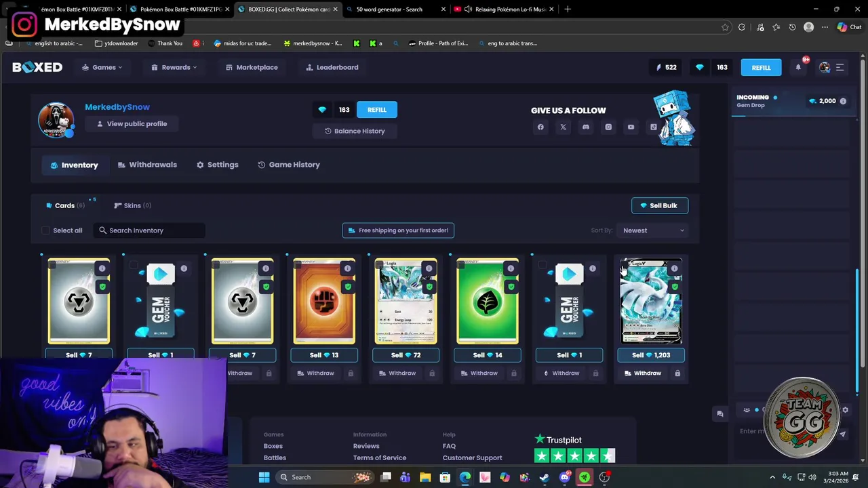Open Windows Start menu
Viewport: 868px width, 488px height.
[264, 477]
